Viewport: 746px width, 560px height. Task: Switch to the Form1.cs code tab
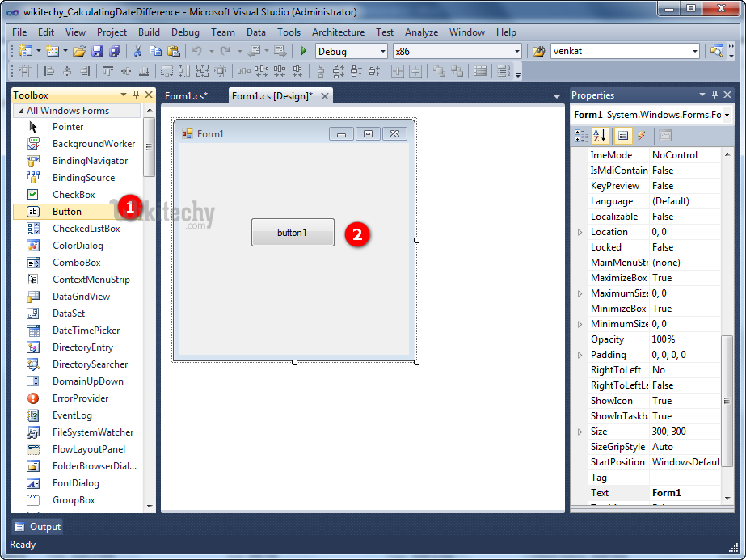click(x=186, y=96)
